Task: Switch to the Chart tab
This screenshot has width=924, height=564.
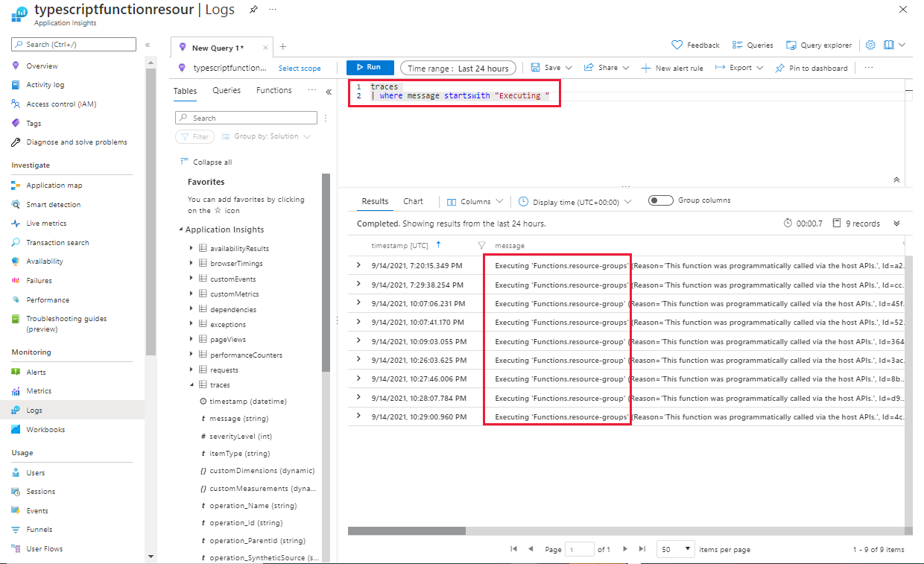Action: tap(413, 200)
